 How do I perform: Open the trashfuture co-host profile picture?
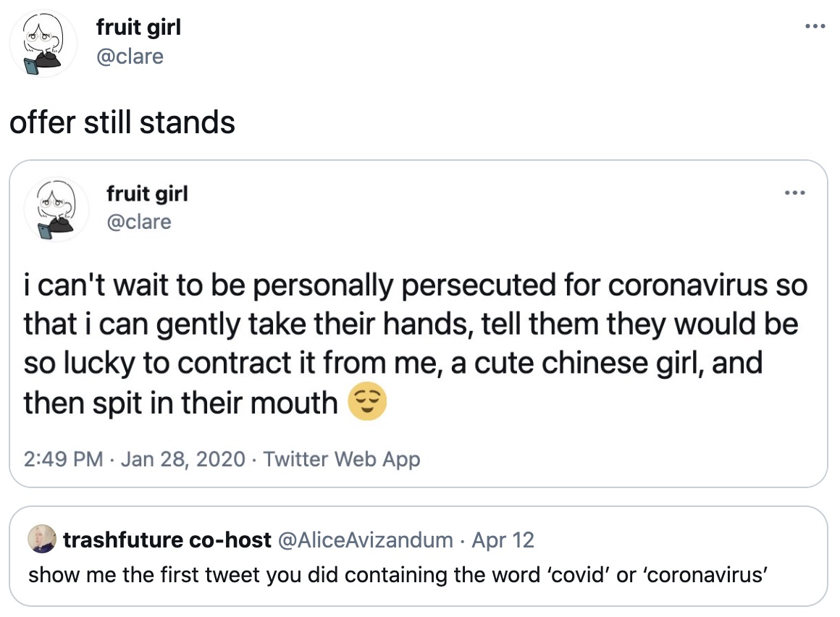tap(42, 538)
